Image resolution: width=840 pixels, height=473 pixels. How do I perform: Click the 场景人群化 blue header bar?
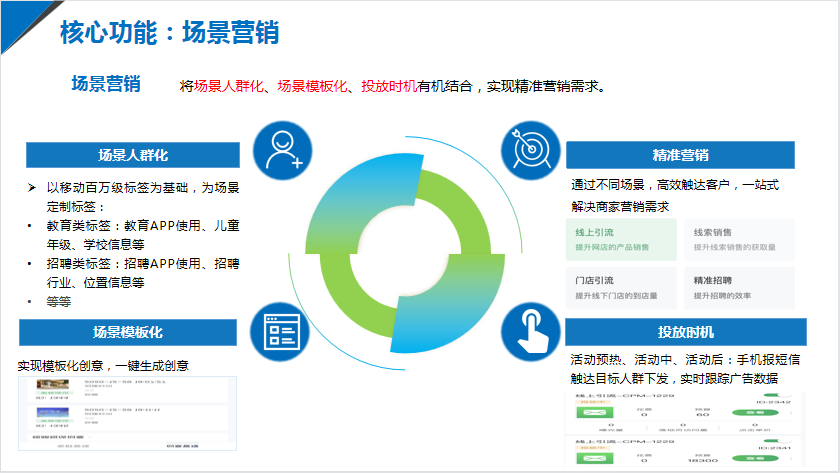tap(133, 155)
